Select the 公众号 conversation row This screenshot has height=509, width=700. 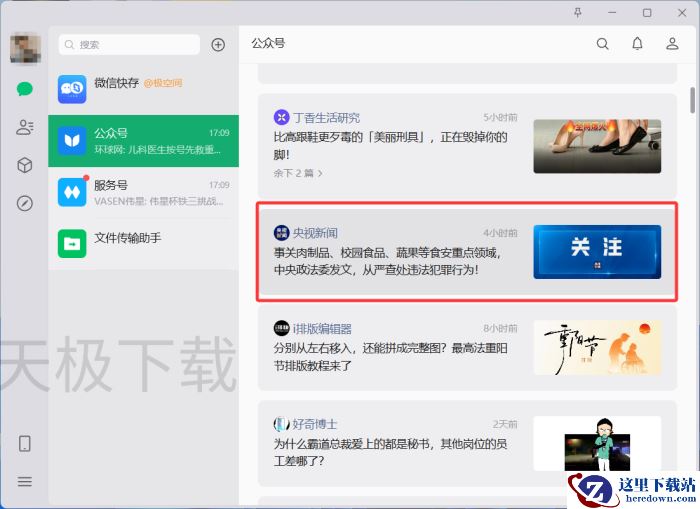[143, 141]
